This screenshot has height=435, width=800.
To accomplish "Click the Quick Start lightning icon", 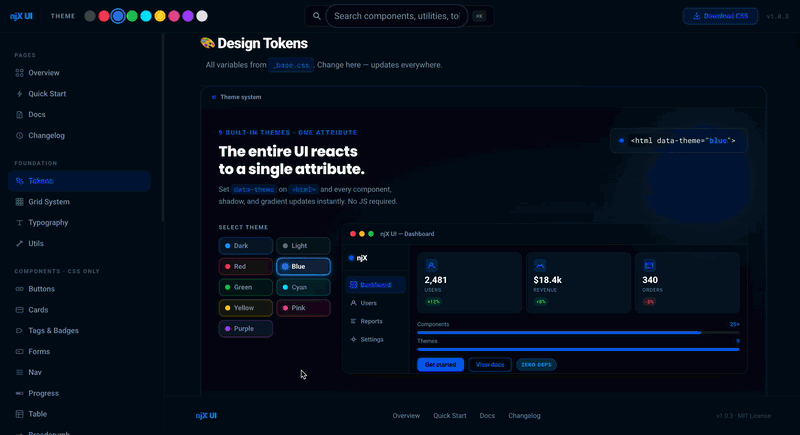I will pos(19,94).
